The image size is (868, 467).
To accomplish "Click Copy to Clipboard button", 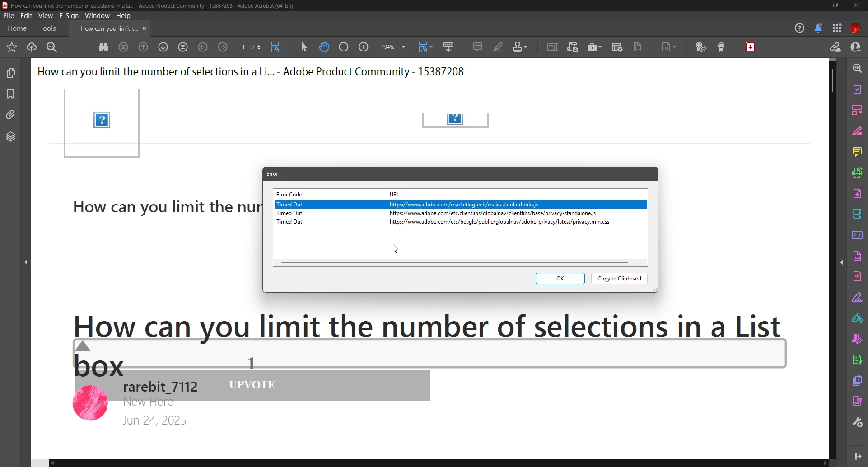I will point(619,279).
